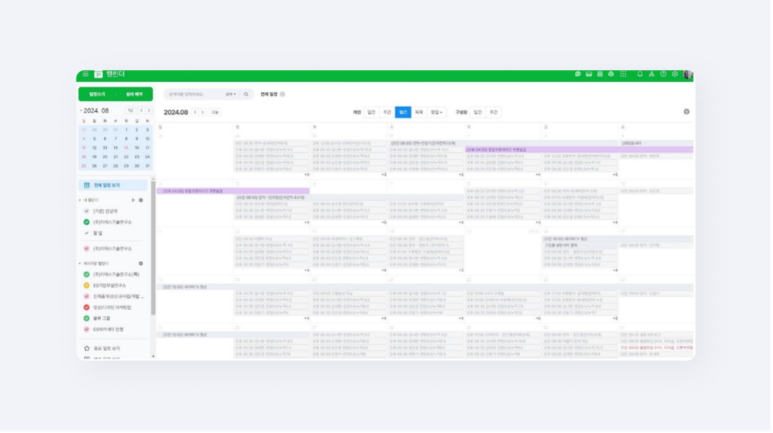This screenshot has height=433, width=773.
Task: Open the hamburger menu in the green header
Action: coord(85,74)
